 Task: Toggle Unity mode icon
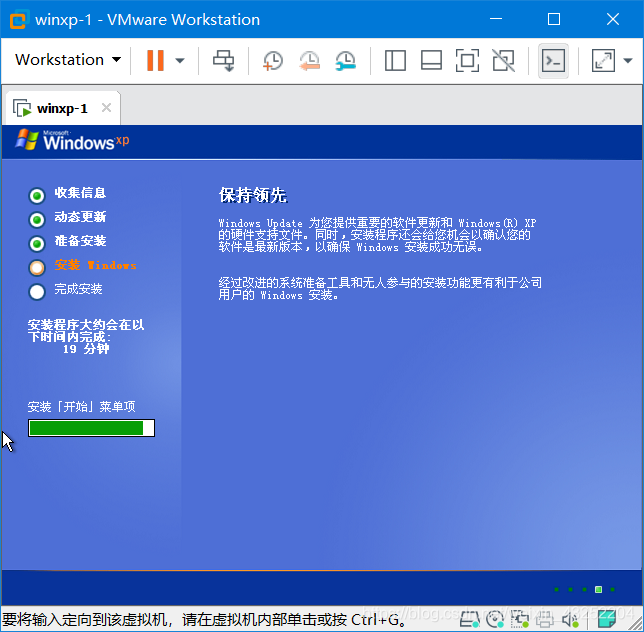tap(504, 60)
